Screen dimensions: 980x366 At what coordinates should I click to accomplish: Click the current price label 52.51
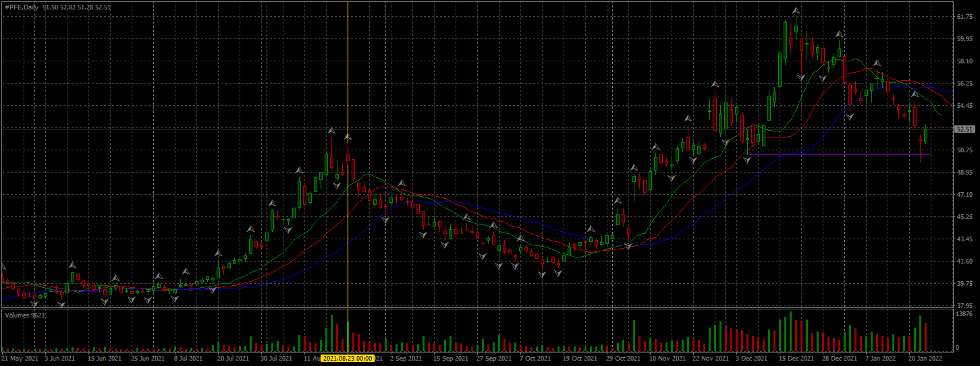point(964,129)
